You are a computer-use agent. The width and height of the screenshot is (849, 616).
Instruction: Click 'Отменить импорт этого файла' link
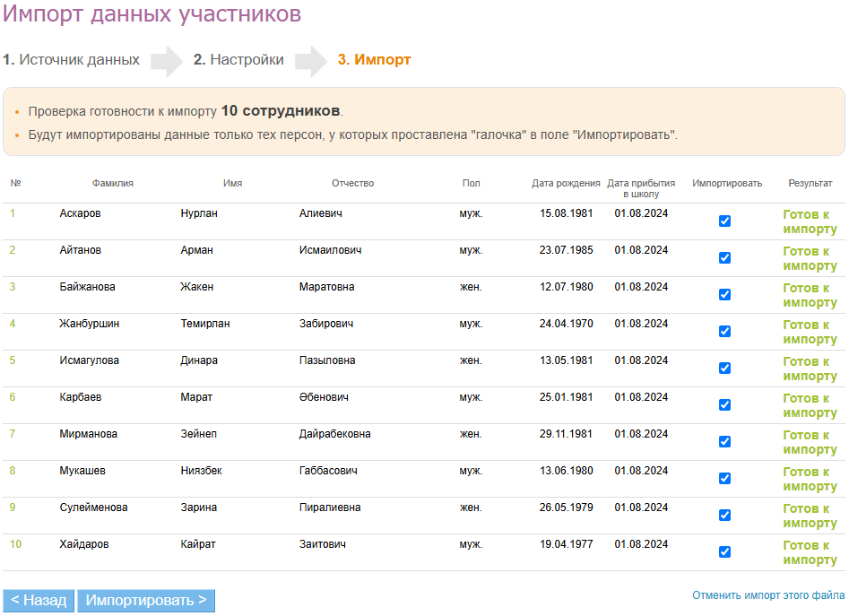tap(768, 595)
